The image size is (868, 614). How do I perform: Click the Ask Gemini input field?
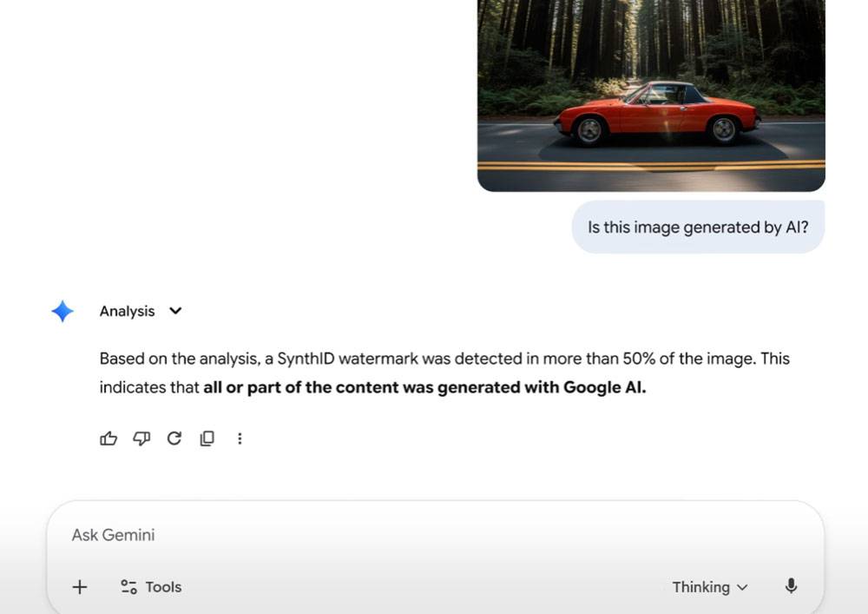tap(260, 535)
